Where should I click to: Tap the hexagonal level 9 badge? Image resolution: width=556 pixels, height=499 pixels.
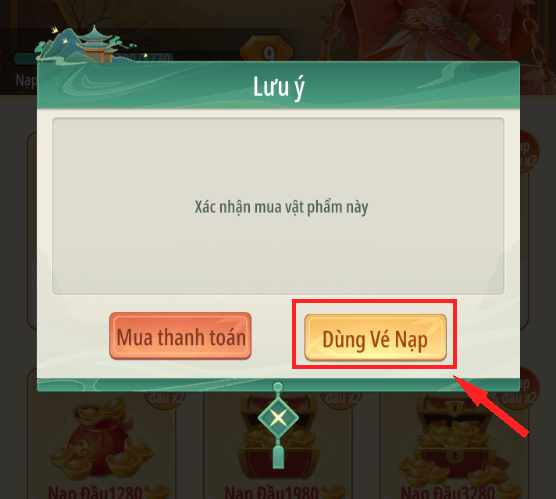point(267,51)
